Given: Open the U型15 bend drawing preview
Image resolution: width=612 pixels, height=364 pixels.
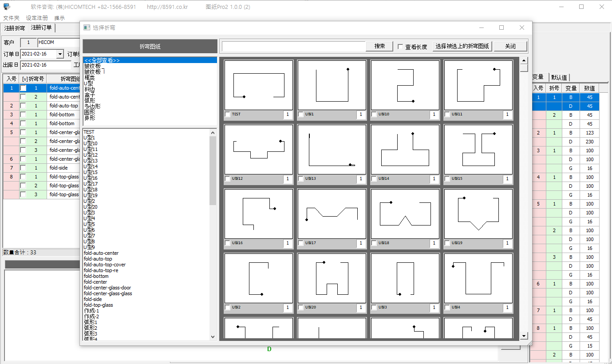Looking at the screenshot, I should [478, 149].
